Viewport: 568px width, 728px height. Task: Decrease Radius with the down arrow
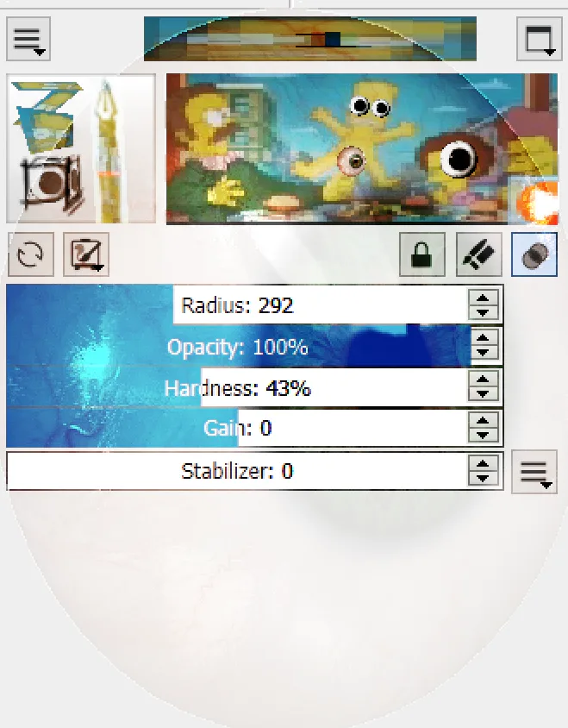(x=483, y=313)
